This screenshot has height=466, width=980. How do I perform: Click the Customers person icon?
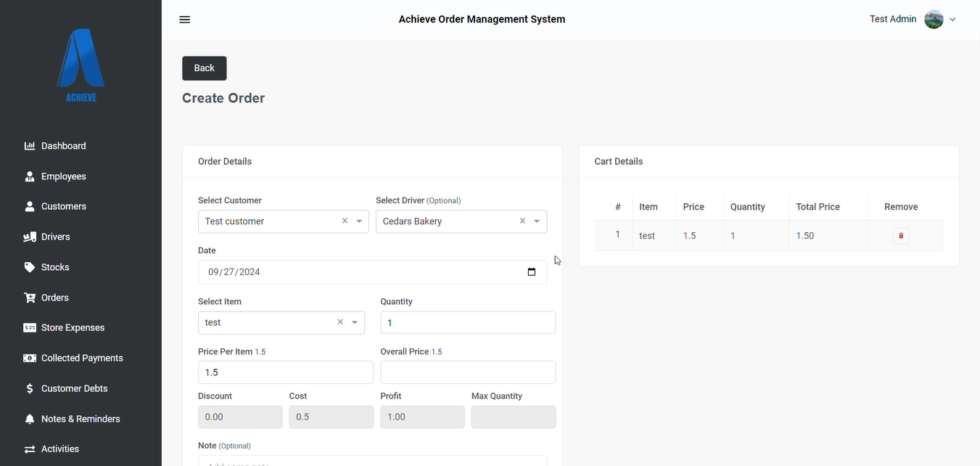coord(30,207)
